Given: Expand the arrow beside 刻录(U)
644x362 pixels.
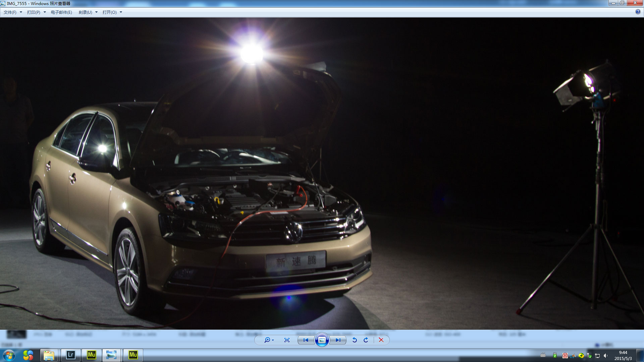Looking at the screenshot, I should (x=96, y=12).
